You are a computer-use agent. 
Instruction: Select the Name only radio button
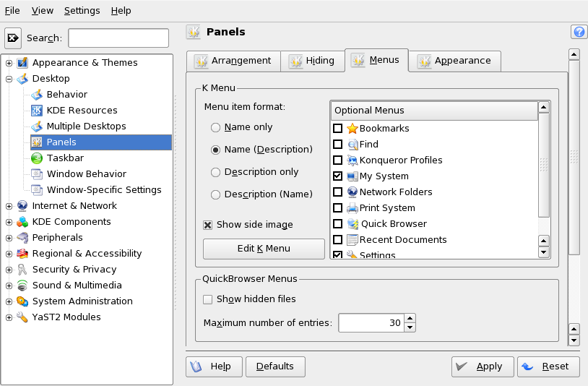point(215,127)
